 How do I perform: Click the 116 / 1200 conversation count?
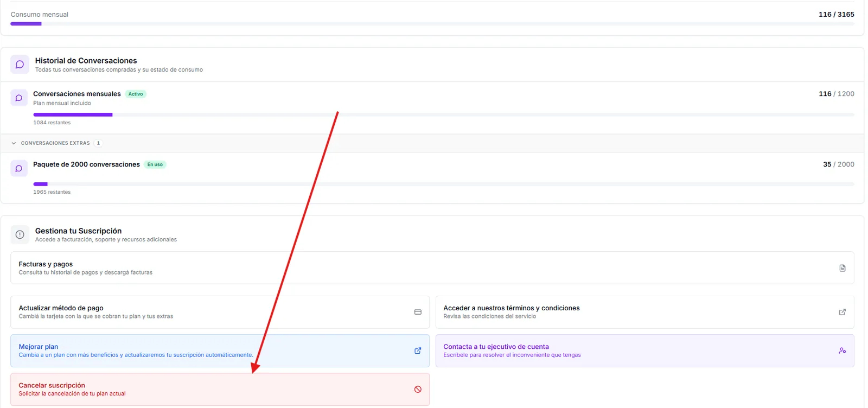(x=837, y=94)
